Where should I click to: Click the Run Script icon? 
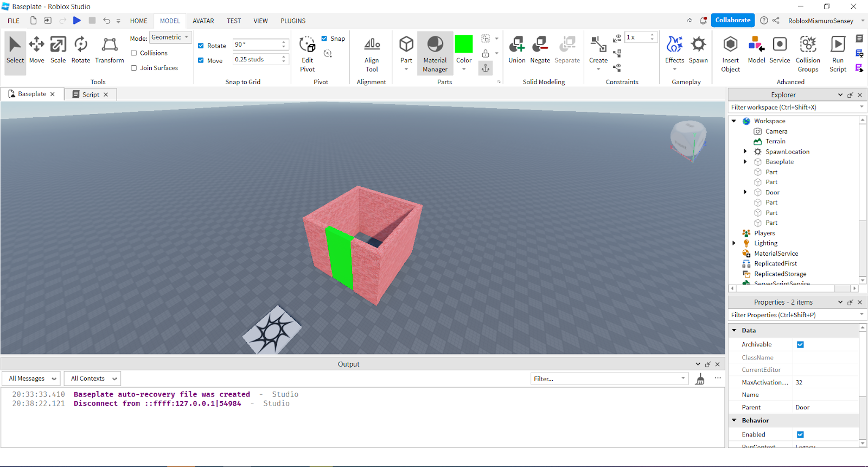pyautogui.click(x=838, y=53)
